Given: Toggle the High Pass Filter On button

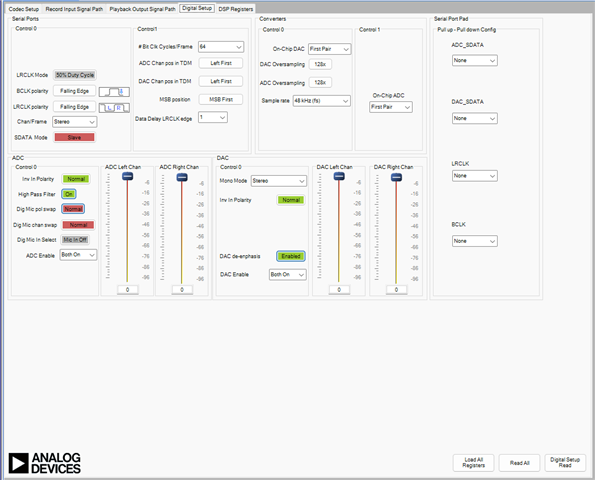Looking at the screenshot, I should click(69, 194).
